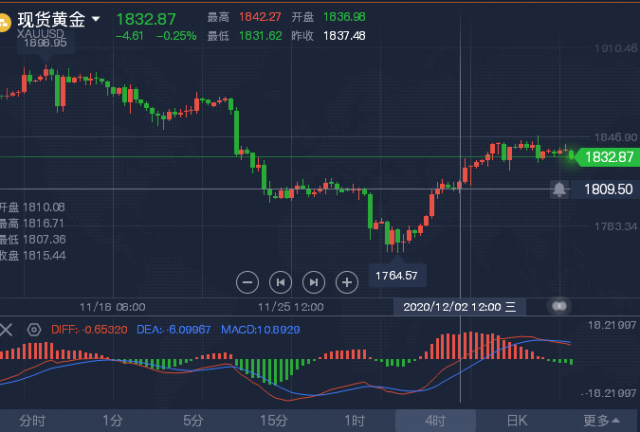Click the price alert bell icon

click(559, 189)
